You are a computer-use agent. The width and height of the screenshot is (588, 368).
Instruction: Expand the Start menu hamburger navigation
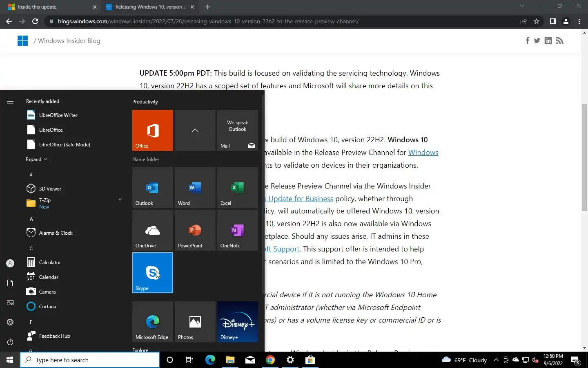[x=10, y=101]
